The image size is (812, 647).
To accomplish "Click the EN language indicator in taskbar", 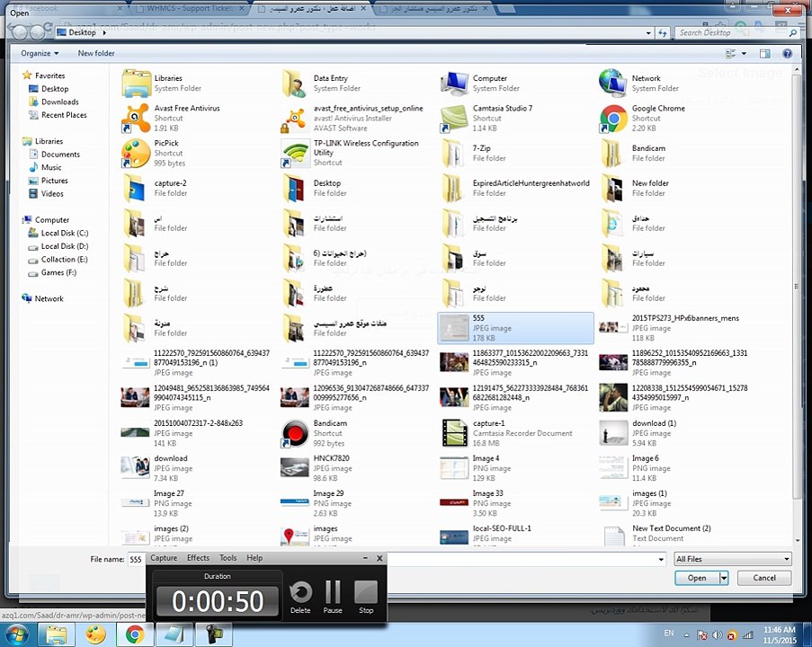I will (668, 633).
